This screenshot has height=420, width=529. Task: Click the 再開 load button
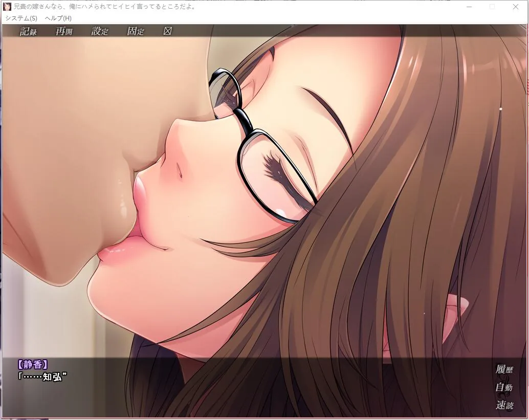64,31
